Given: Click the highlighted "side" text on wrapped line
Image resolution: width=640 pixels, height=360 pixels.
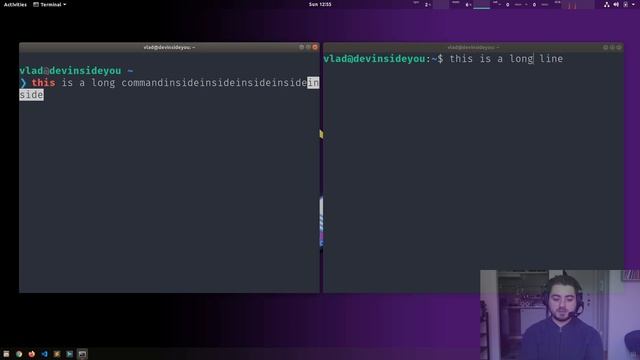Looking at the screenshot, I should coord(31,95).
